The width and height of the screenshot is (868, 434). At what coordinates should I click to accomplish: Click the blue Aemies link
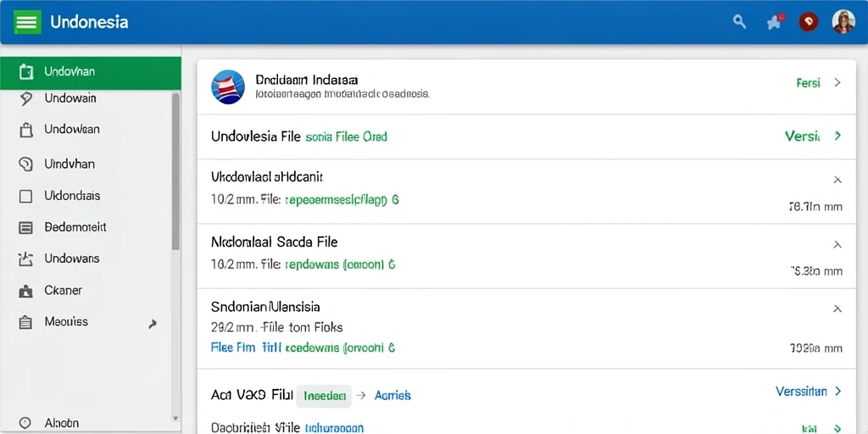[392, 395]
